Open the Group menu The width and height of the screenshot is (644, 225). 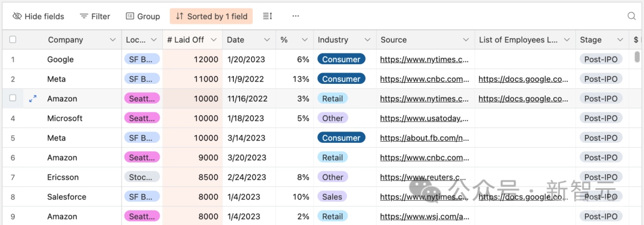(x=143, y=17)
